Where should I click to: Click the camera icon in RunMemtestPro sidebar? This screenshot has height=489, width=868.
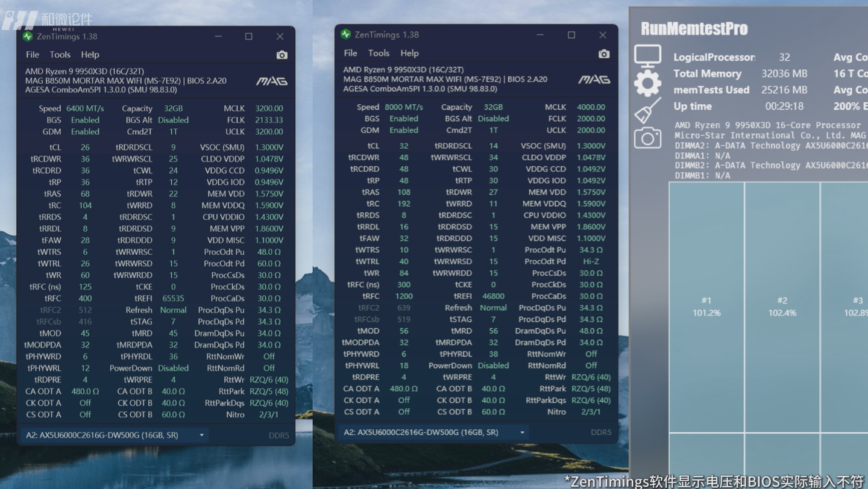[x=647, y=139]
